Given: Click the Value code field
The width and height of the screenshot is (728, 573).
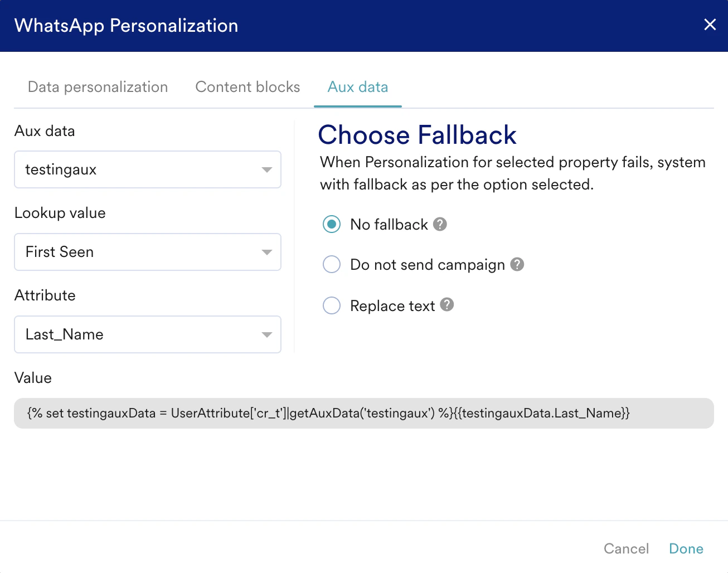Looking at the screenshot, I should (363, 413).
